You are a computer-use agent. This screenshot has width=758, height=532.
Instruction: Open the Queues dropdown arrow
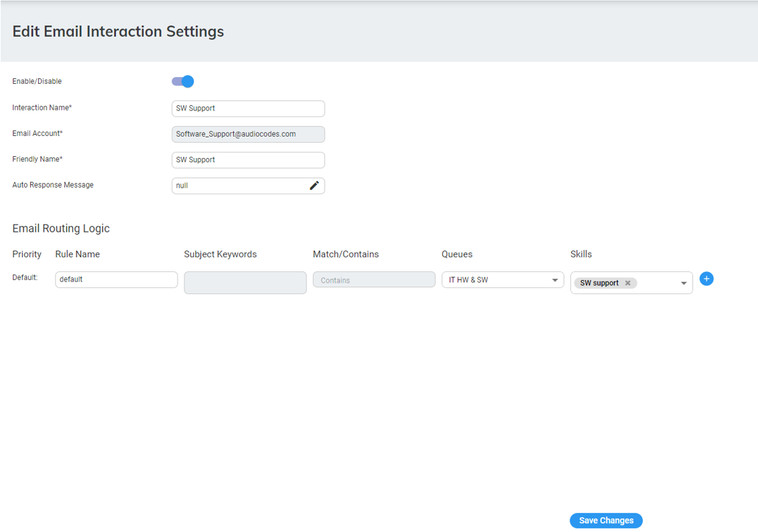555,280
